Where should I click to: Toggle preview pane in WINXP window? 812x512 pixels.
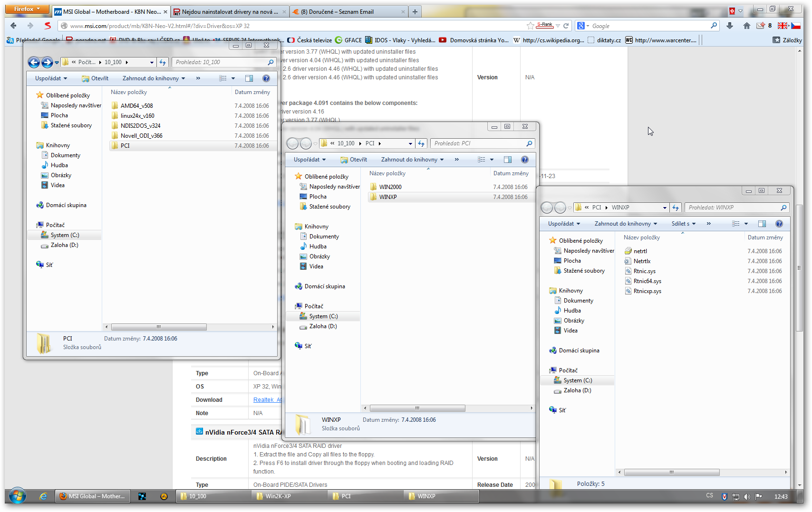click(x=762, y=224)
